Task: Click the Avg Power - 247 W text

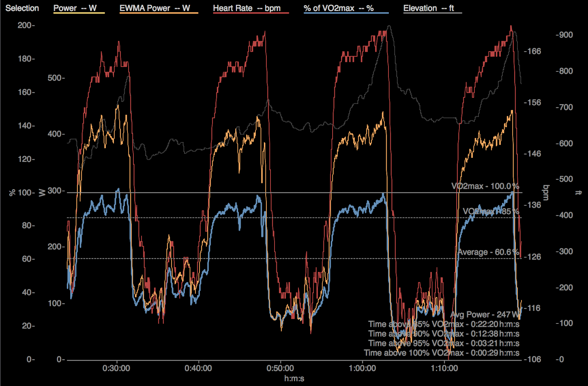Action: pyautogui.click(x=485, y=315)
